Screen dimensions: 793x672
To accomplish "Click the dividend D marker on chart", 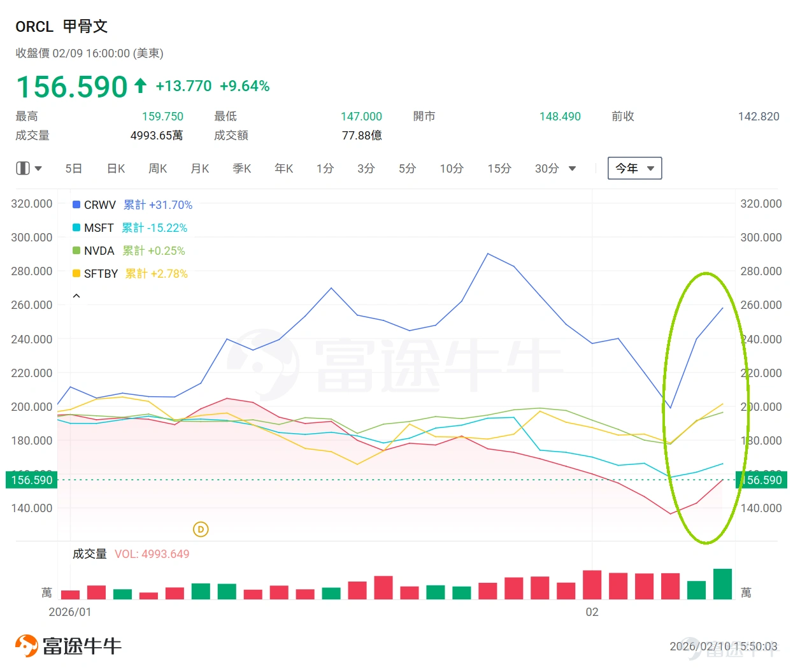I will pyautogui.click(x=201, y=529).
